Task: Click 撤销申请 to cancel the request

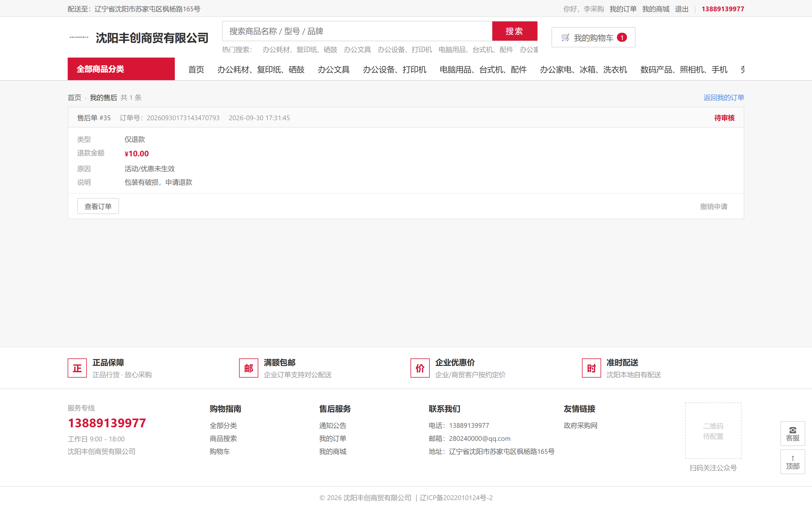Action: coord(714,207)
